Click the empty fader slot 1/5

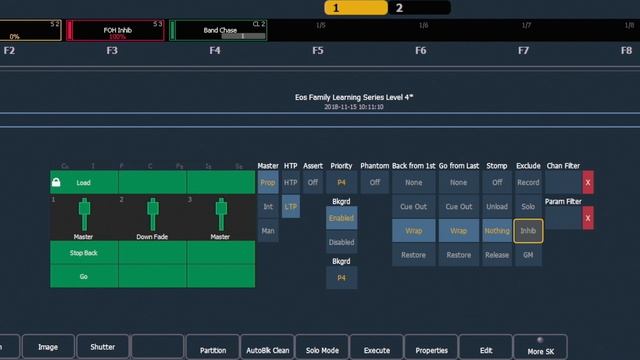pyautogui.click(x=321, y=30)
